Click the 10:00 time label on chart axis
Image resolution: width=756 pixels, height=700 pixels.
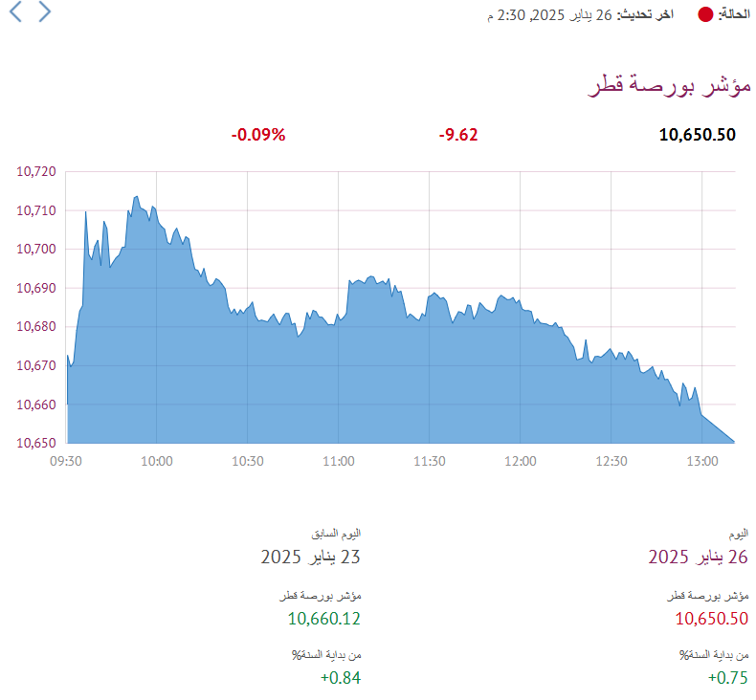click(x=157, y=462)
